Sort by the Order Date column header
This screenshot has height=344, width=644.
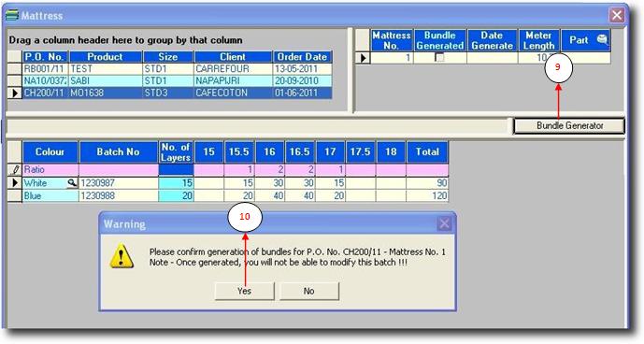[302, 57]
